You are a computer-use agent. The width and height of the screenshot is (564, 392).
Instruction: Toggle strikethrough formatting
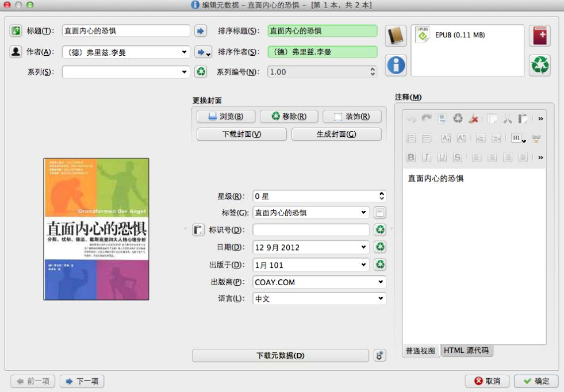[x=458, y=157]
